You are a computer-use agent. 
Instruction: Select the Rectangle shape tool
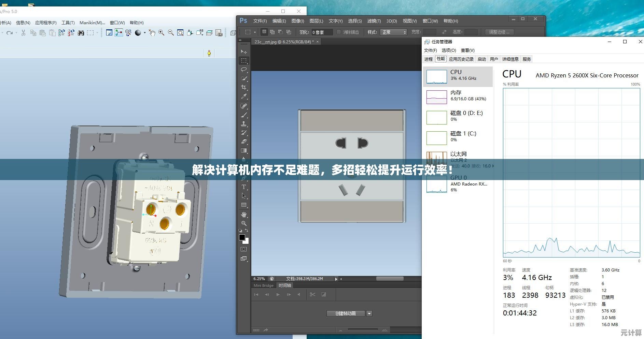point(244,205)
